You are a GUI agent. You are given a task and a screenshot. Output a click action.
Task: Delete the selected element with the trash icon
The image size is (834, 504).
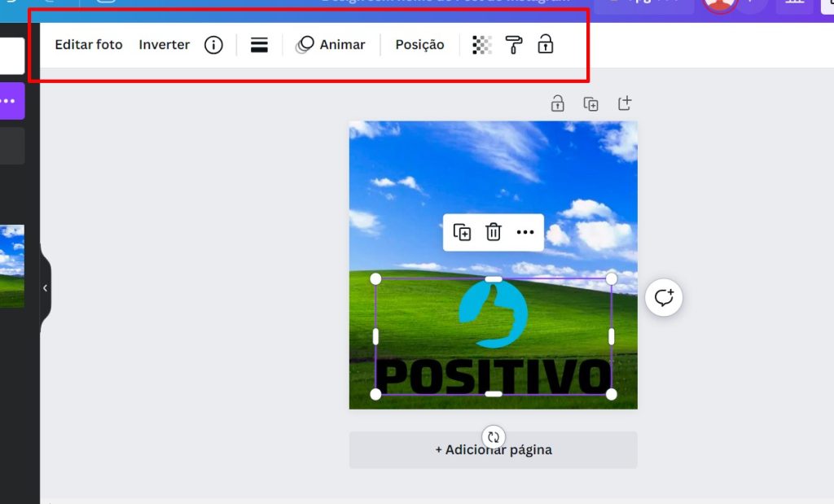click(x=494, y=232)
